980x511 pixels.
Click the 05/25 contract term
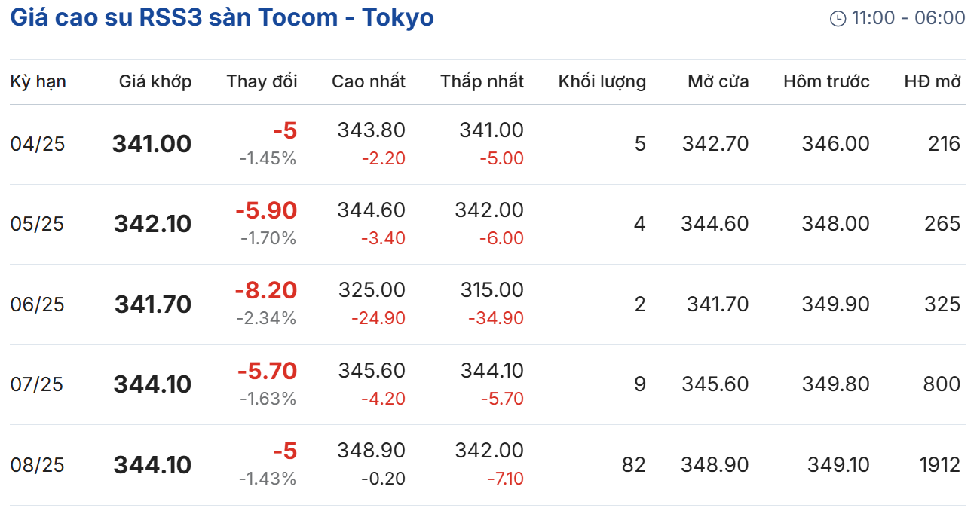coord(38,224)
